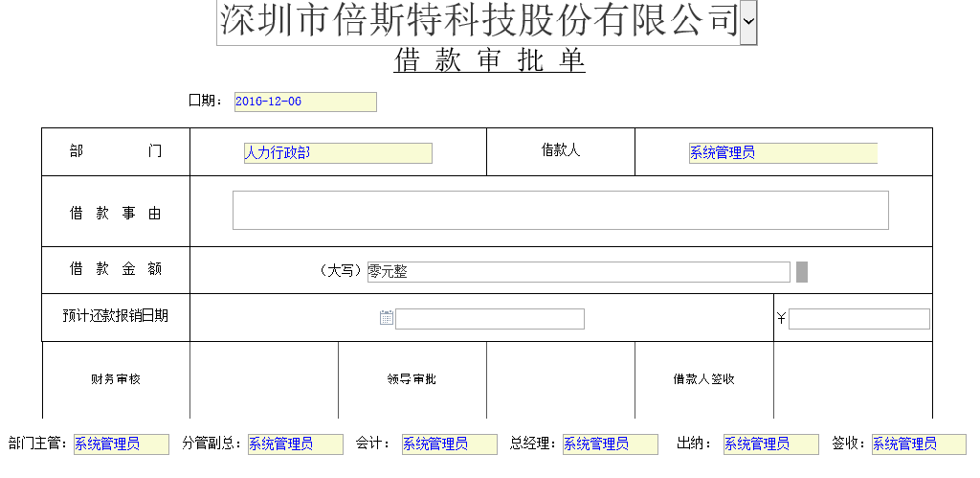Viewport: 980px width, 478px height.
Task: Click the 总经理 signer field
Action: coord(611,444)
